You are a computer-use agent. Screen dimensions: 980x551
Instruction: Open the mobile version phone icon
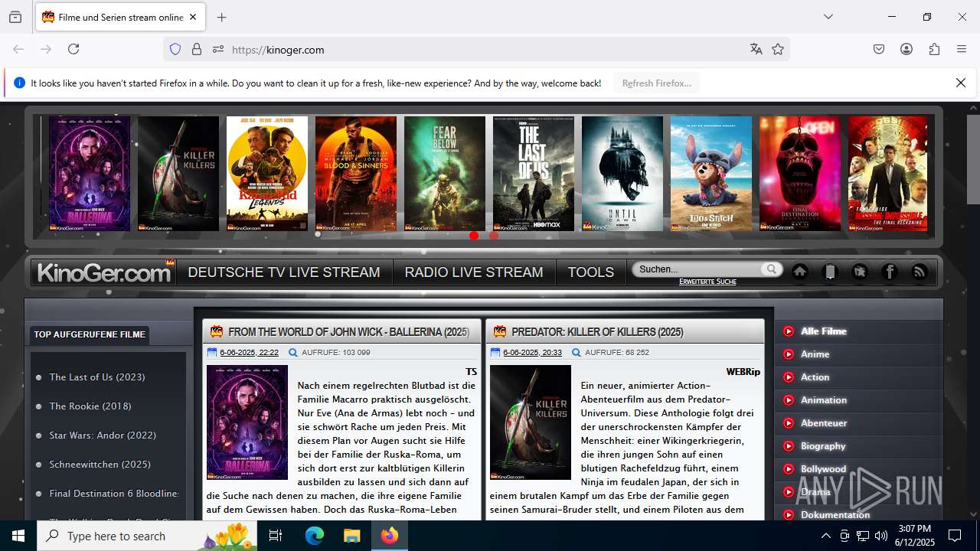pos(830,272)
